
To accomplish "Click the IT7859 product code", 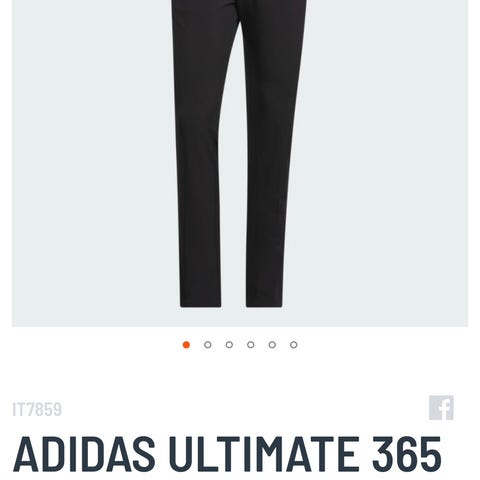I will 37,410.
